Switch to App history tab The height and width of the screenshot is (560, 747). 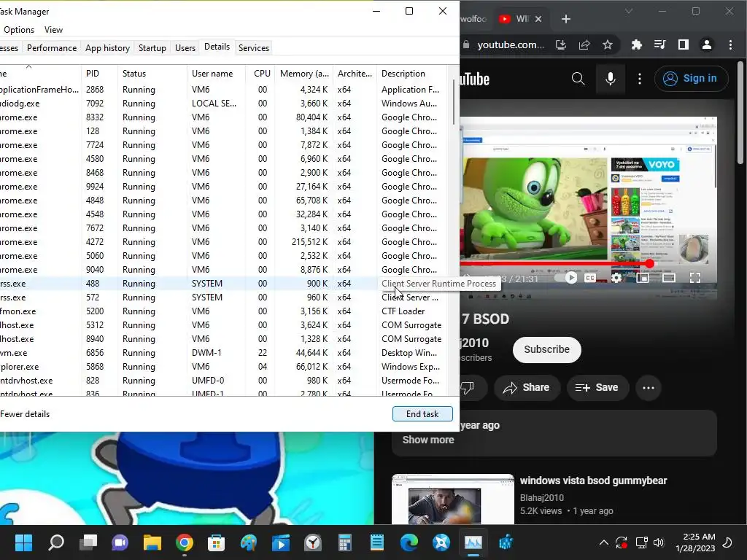(x=107, y=48)
